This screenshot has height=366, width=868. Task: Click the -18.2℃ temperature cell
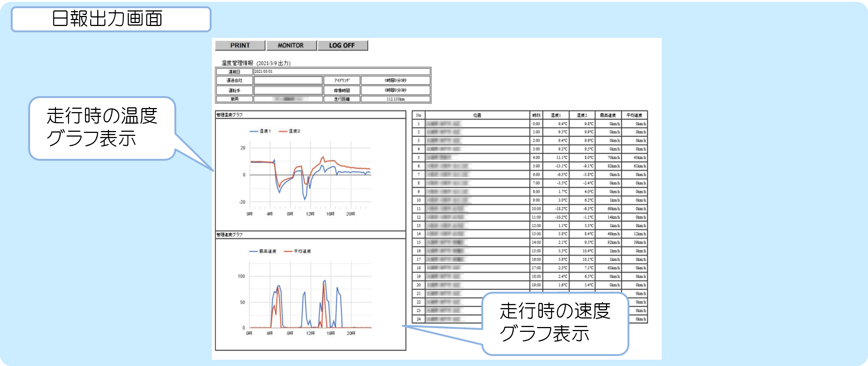[x=556, y=209]
